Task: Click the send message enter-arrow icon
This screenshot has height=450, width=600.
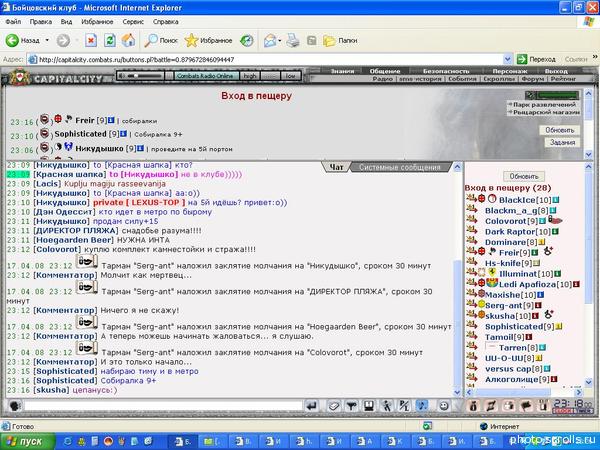Action: click(x=312, y=406)
